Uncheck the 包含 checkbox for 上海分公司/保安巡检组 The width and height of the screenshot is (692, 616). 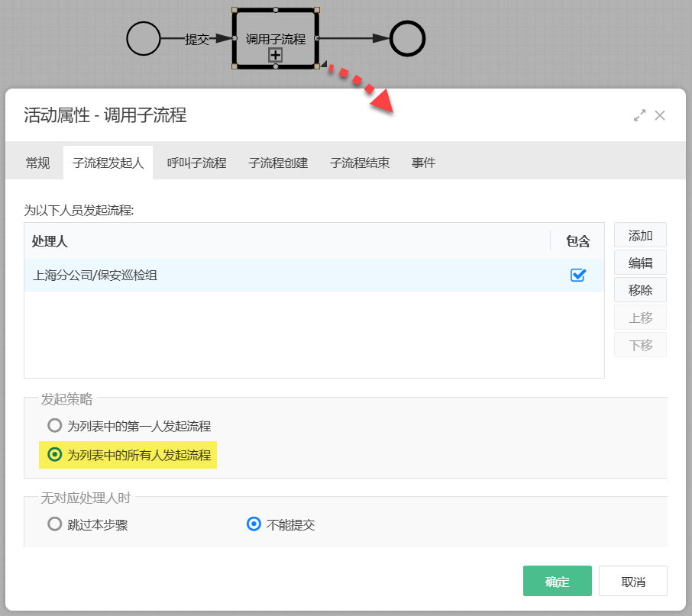[x=578, y=276]
